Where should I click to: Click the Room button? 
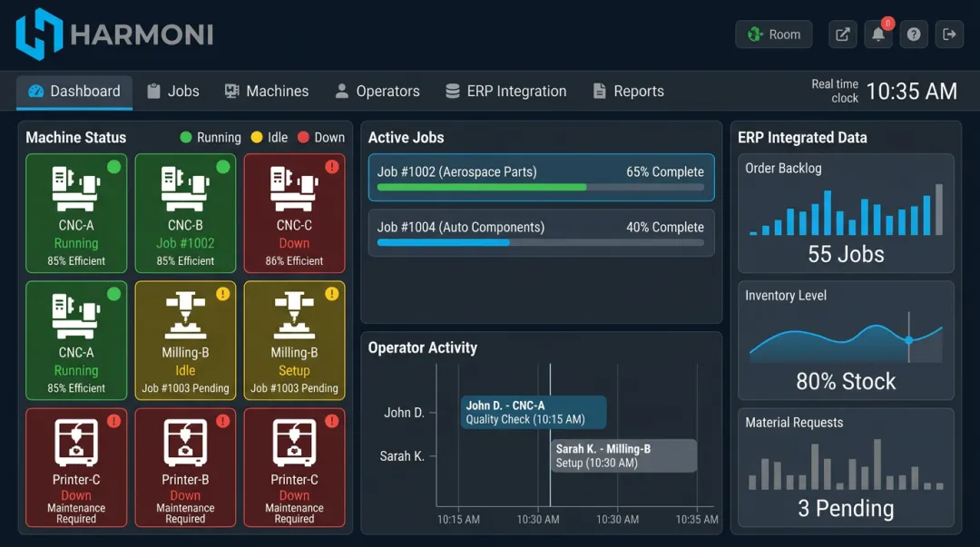click(x=774, y=34)
